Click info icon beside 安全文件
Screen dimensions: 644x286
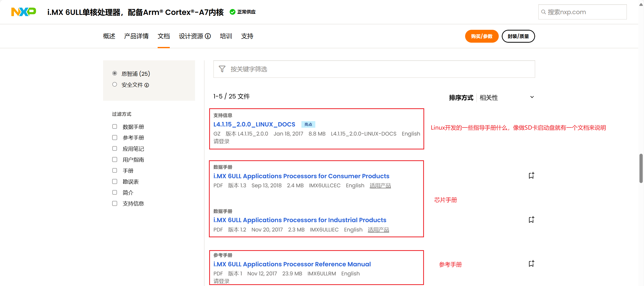pyautogui.click(x=147, y=85)
